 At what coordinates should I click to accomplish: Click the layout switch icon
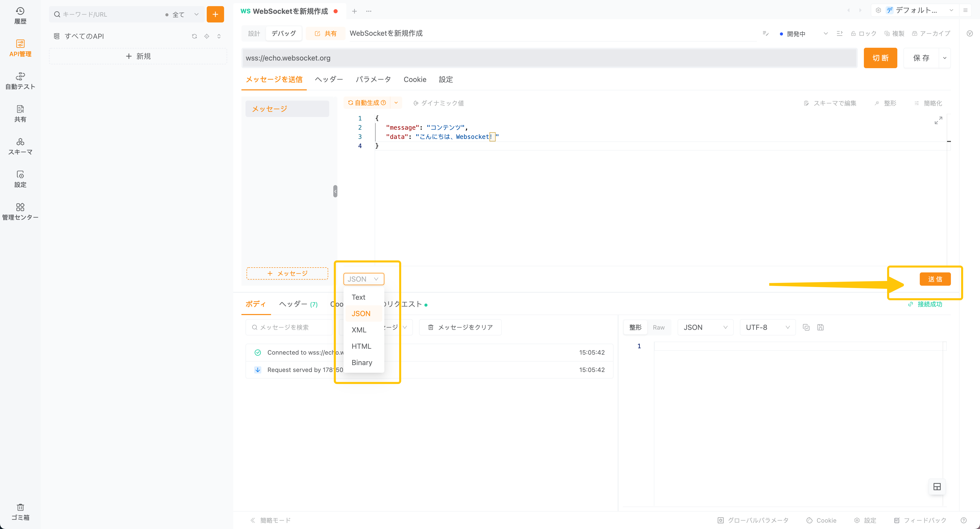pos(937,486)
